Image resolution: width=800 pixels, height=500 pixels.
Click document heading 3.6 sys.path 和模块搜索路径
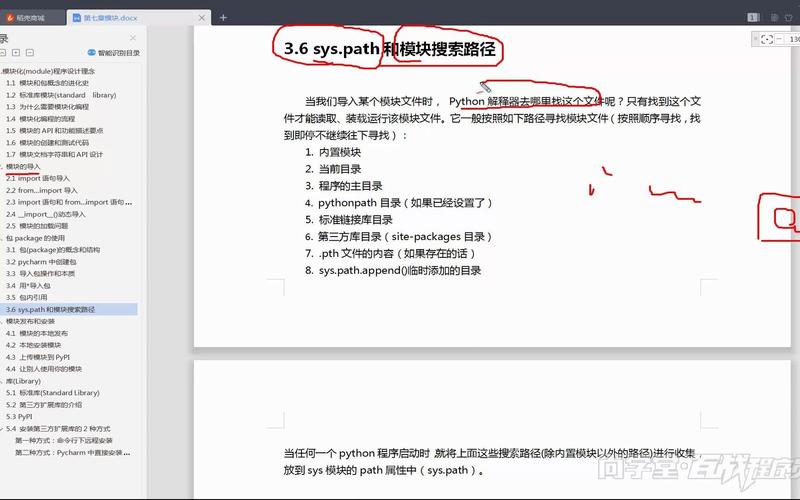click(x=390, y=48)
